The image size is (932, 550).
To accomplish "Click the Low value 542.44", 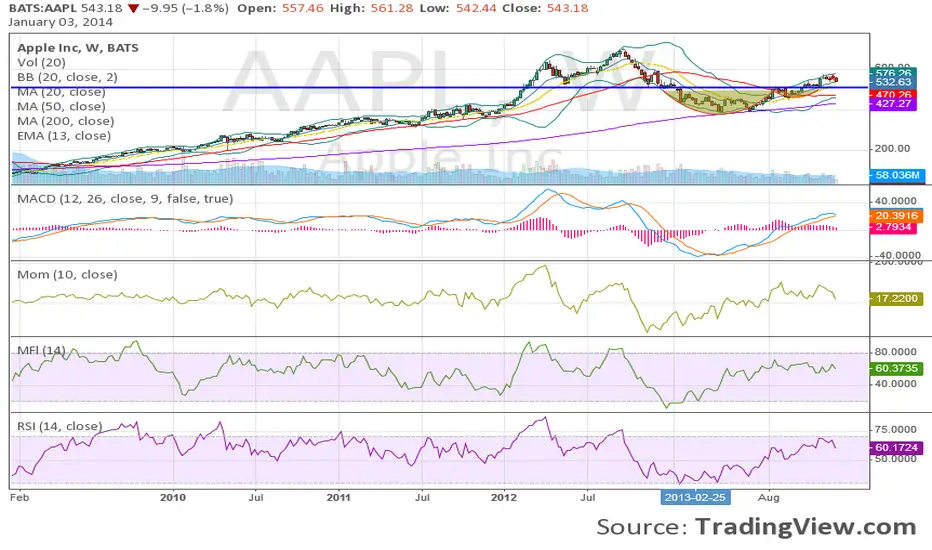I will 476,8.
